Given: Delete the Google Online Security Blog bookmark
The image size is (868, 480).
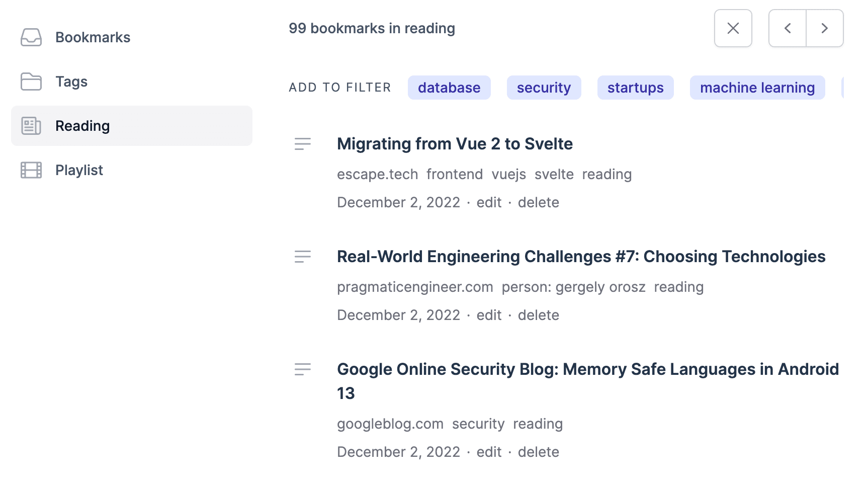Looking at the screenshot, I should tap(538, 452).
